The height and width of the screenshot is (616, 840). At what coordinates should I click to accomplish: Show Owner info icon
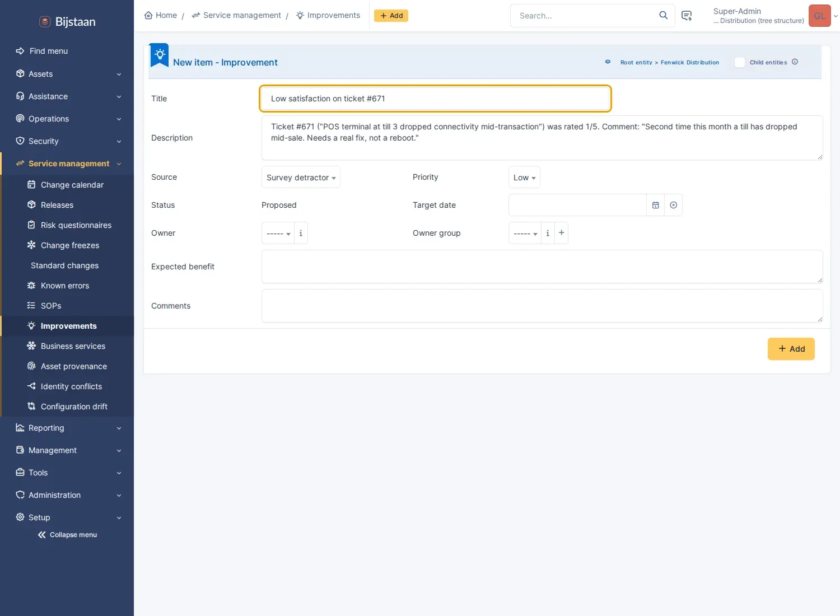[x=301, y=233]
